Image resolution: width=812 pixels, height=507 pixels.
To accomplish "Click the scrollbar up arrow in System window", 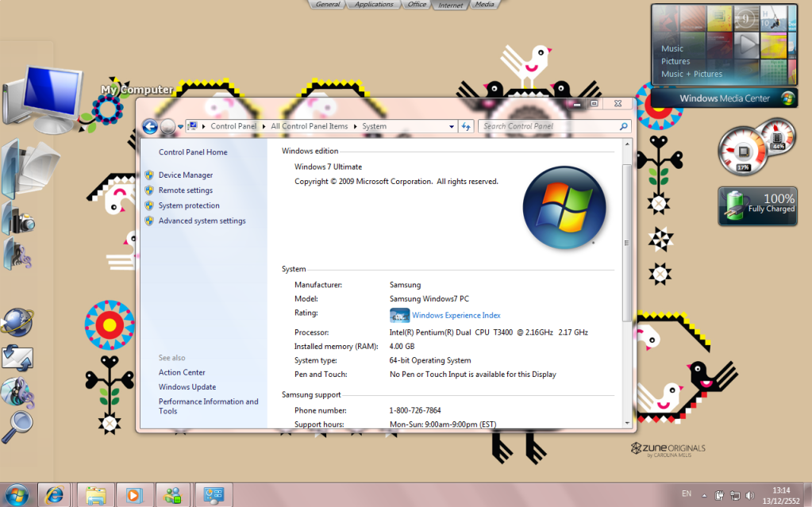I will [x=627, y=144].
